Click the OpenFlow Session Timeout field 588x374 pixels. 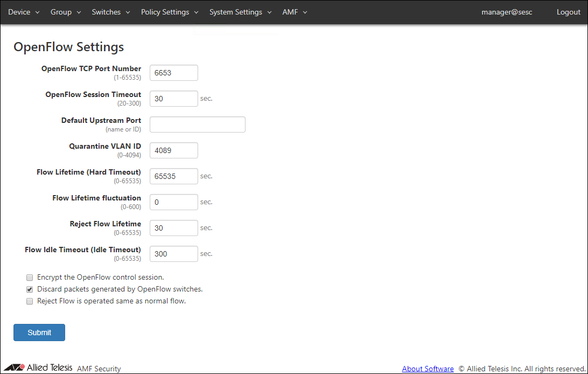tap(173, 99)
